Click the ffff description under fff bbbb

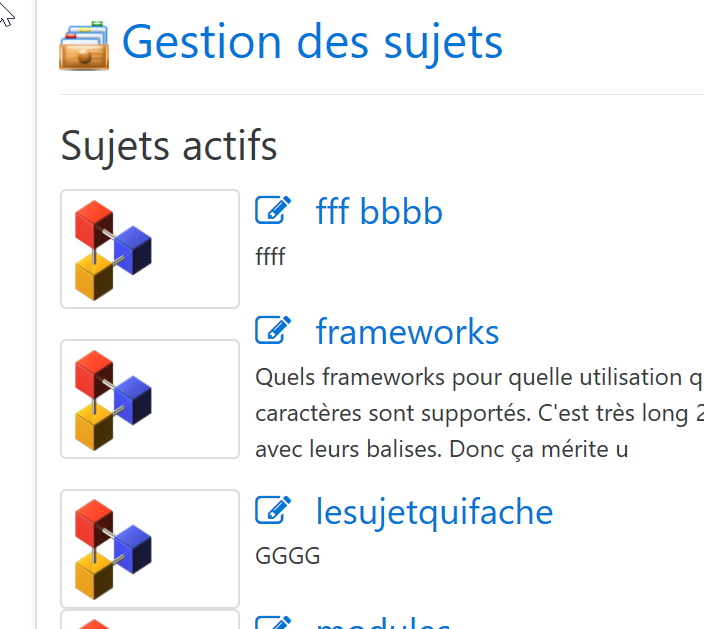[270, 257]
